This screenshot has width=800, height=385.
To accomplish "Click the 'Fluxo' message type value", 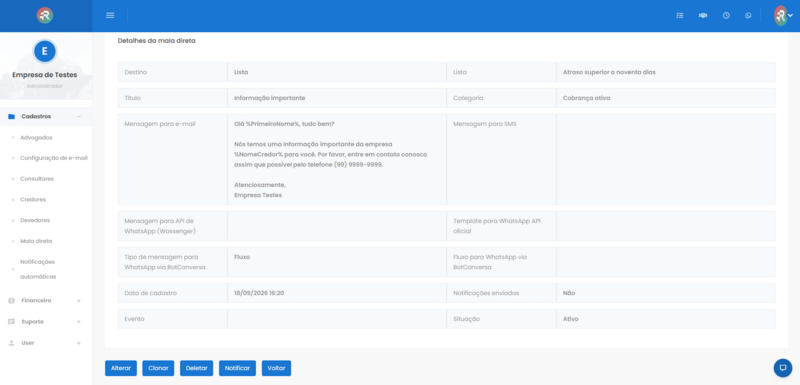I will (242, 257).
